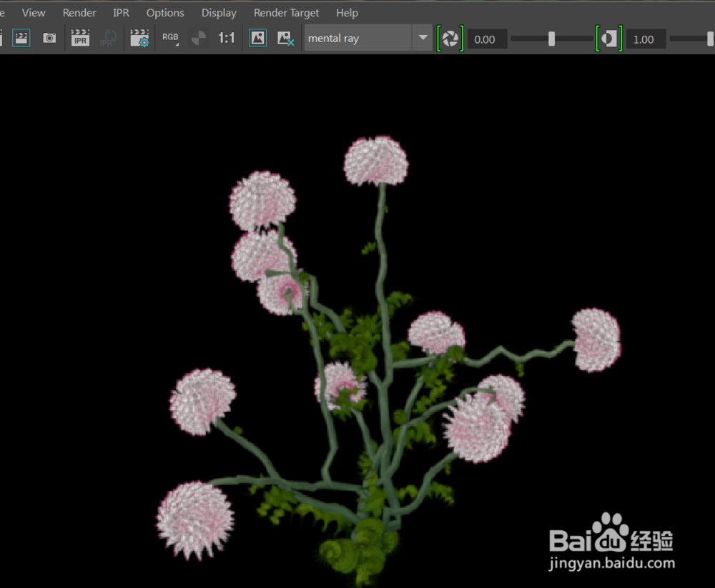Open the Render menu
Screen dimensions: 715x588
click(79, 12)
